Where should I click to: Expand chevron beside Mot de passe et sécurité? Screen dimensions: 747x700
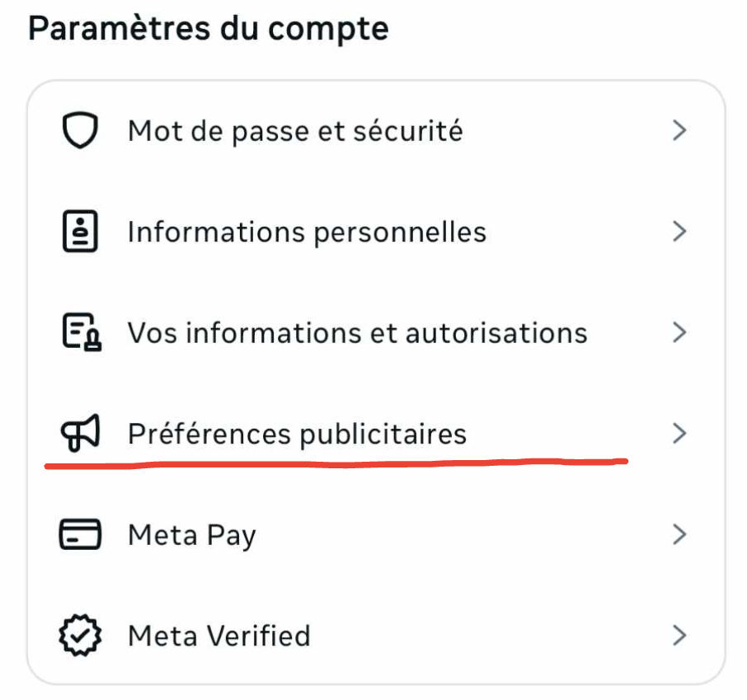click(x=679, y=130)
